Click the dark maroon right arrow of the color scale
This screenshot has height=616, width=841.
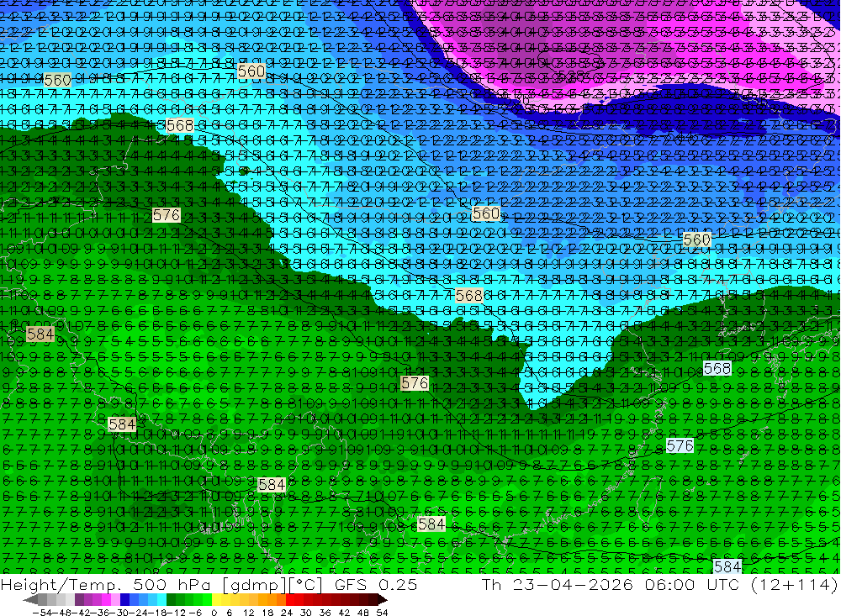click(x=383, y=600)
